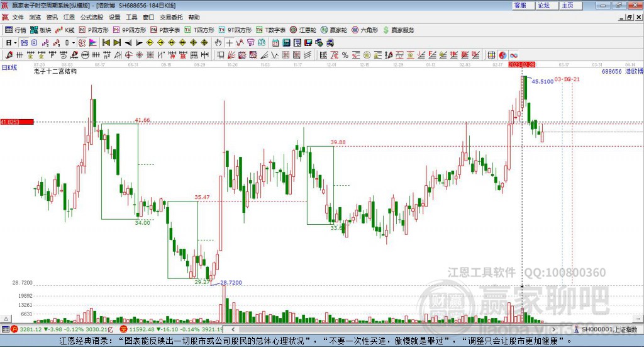Open the 窗口 menu
The width and height of the screenshot is (644, 347).
point(148,17)
